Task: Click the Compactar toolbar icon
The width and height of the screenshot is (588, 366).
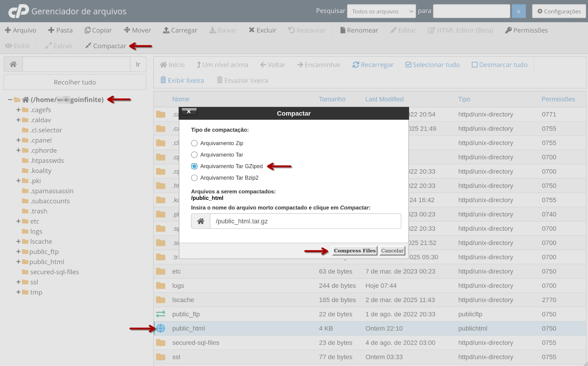Action: (x=88, y=46)
